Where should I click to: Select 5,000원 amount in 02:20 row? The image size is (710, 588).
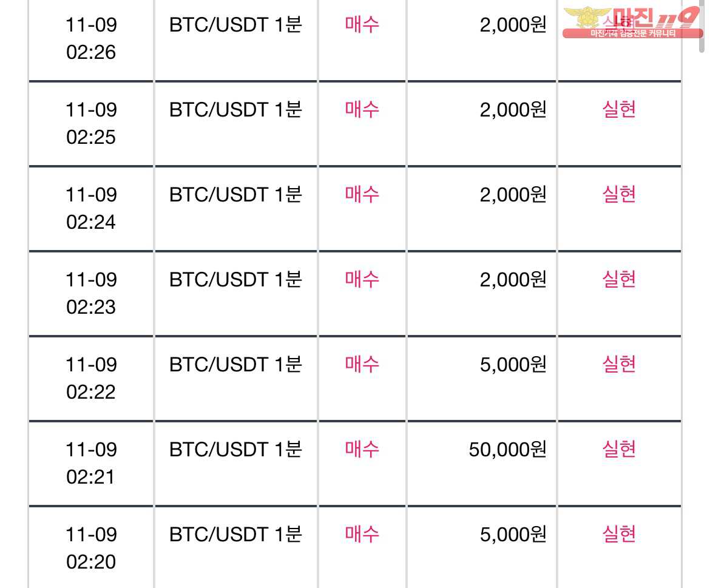(x=513, y=535)
